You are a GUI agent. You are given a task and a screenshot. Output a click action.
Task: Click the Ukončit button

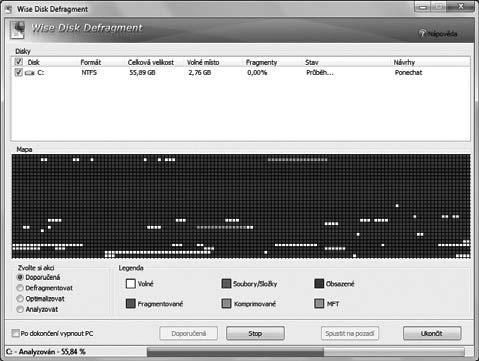tap(432, 333)
